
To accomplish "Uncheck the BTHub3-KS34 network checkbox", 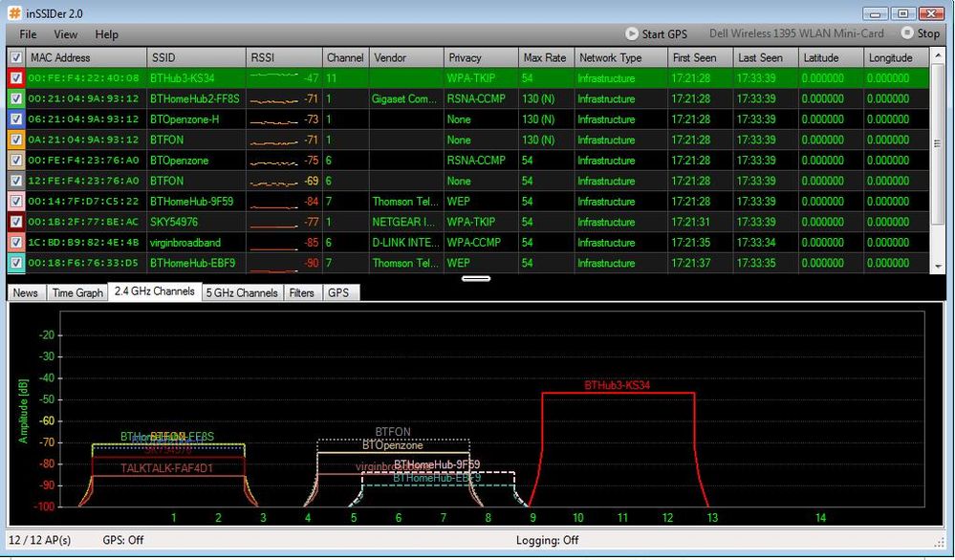I will (16, 78).
